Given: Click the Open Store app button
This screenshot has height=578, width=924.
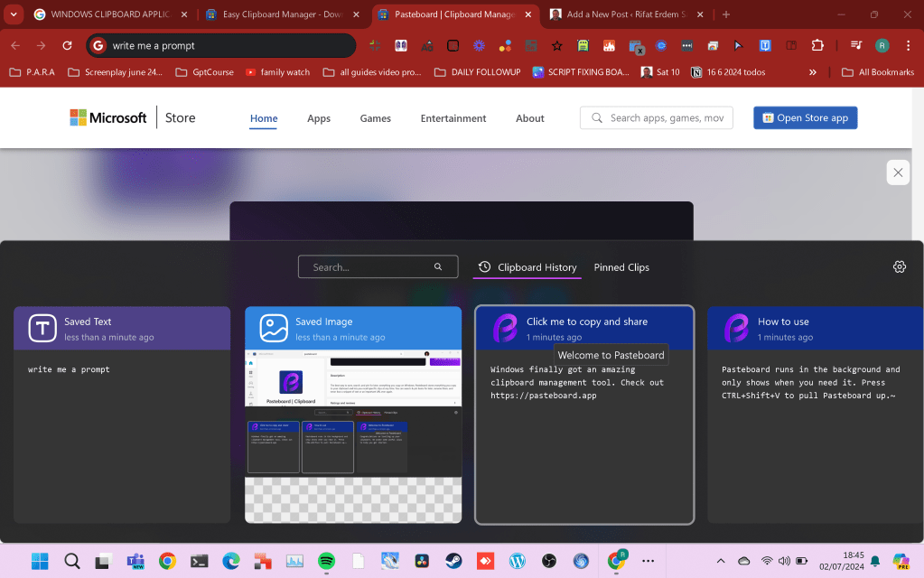Looking at the screenshot, I should coord(805,117).
